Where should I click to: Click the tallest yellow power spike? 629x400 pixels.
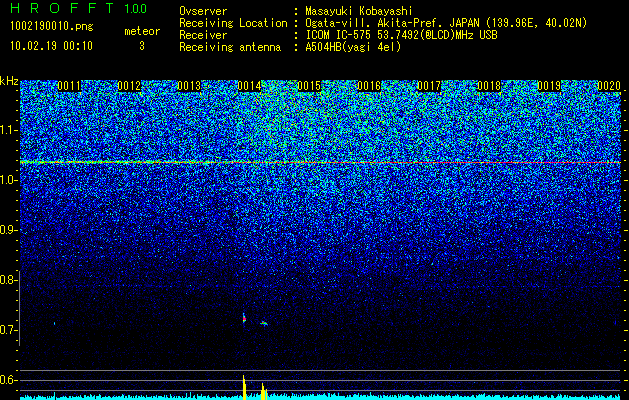point(244,387)
